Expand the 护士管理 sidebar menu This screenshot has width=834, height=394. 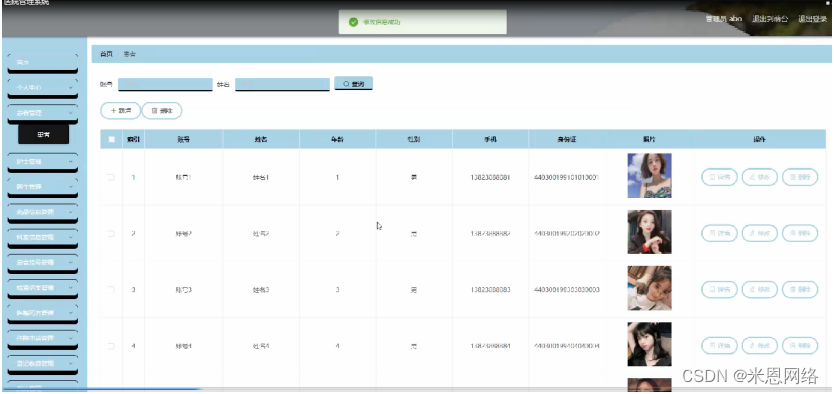43,162
